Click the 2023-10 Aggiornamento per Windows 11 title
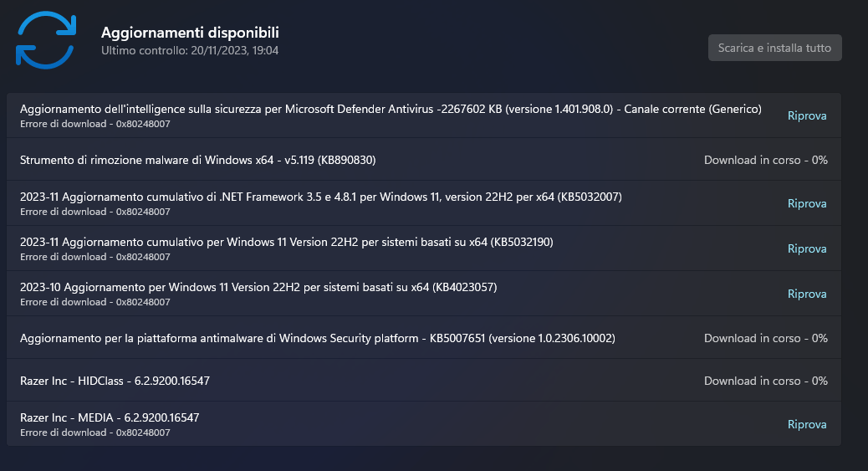The height and width of the screenshot is (471, 868). (x=258, y=287)
